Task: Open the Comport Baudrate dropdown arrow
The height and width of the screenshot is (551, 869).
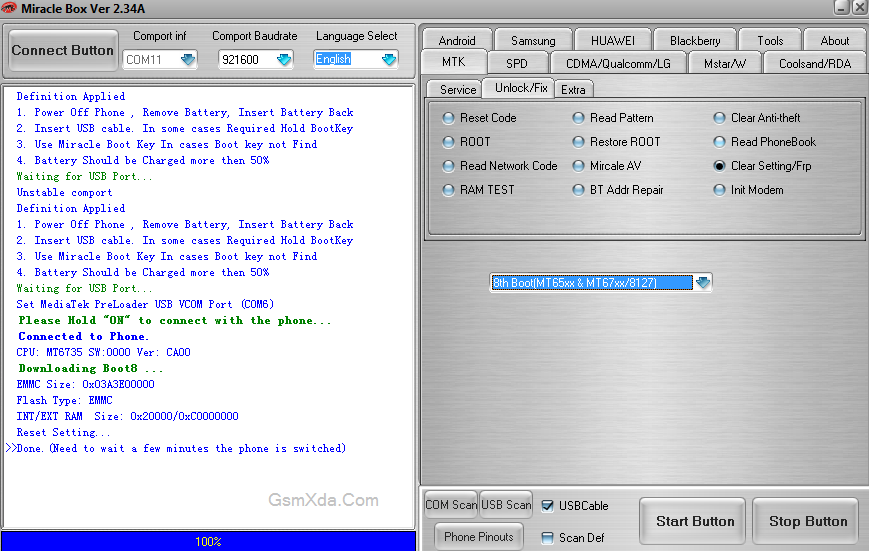Action: (284, 59)
